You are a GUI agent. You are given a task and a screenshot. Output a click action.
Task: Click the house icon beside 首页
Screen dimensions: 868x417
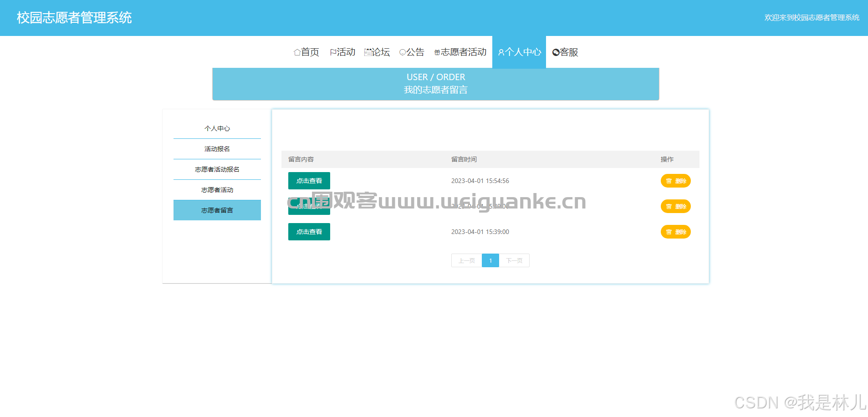[297, 52]
